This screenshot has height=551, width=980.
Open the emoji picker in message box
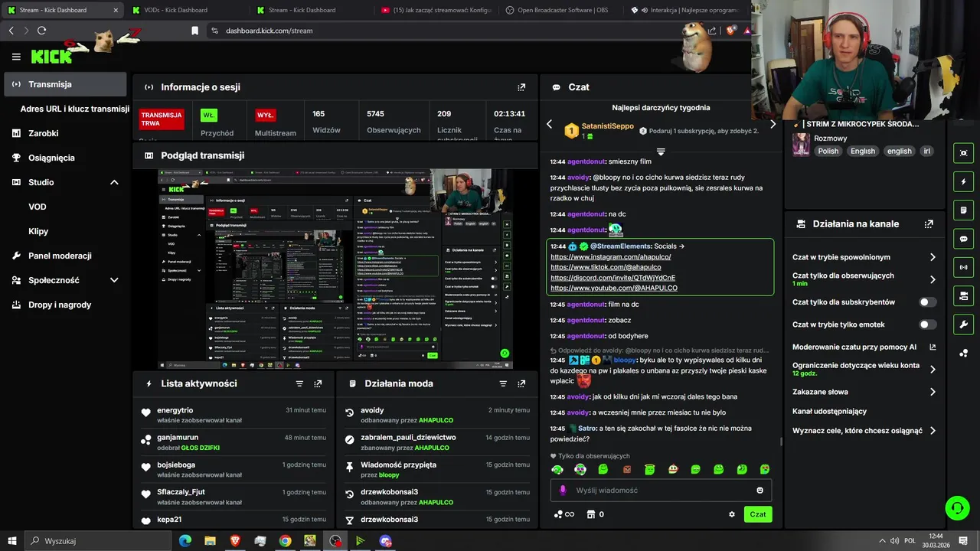(x=759, y=490)
